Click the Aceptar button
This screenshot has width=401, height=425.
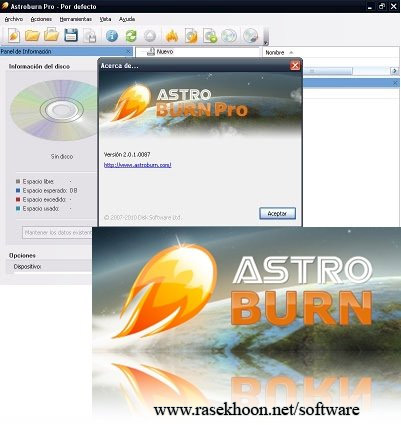(277, 213)
